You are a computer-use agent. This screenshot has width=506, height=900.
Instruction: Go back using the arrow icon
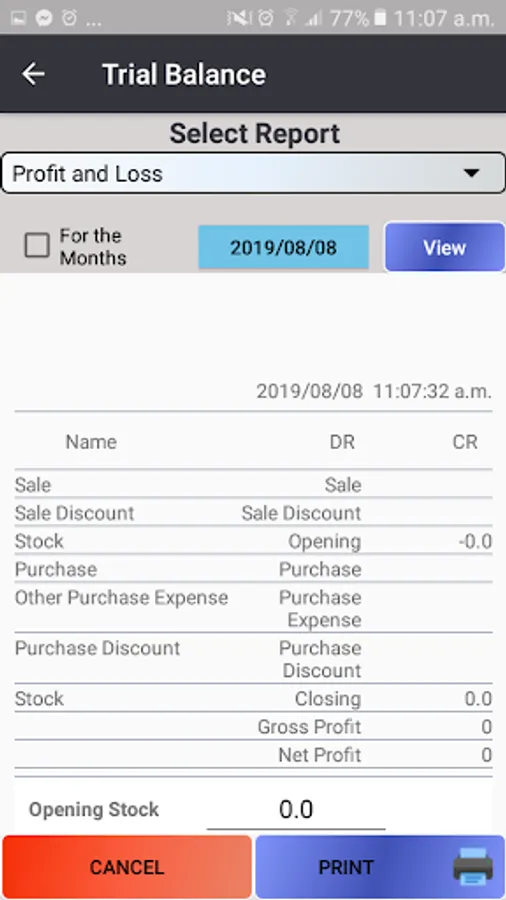[33, 74]
